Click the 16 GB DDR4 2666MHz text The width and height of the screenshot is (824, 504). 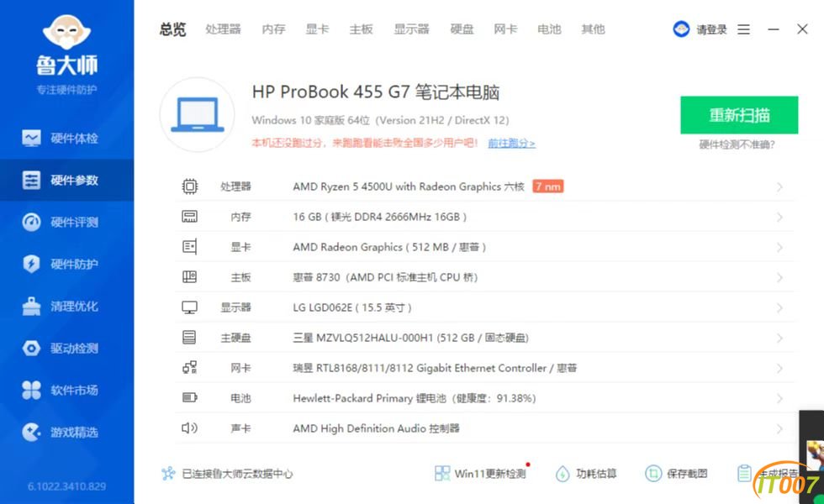click(x=380, y=217)
